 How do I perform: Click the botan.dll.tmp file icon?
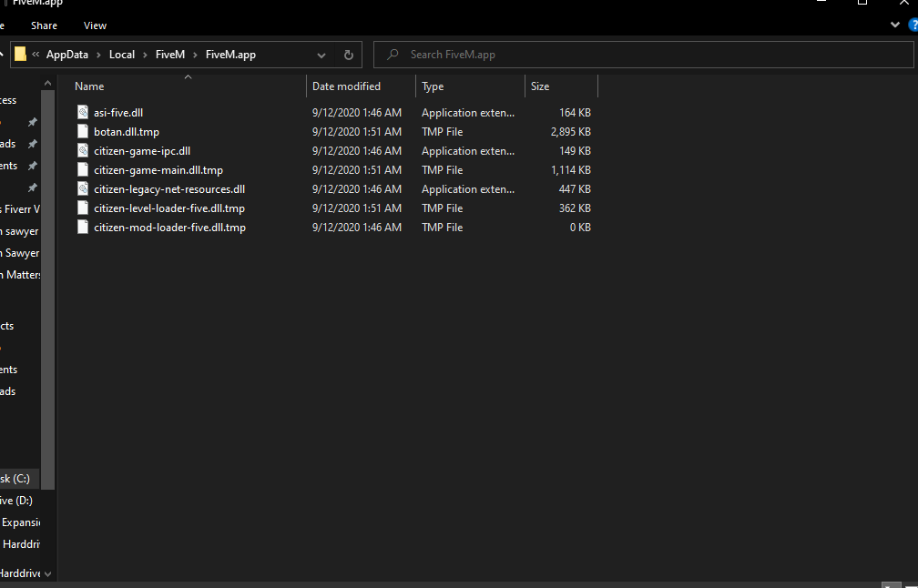click(83, 132)
